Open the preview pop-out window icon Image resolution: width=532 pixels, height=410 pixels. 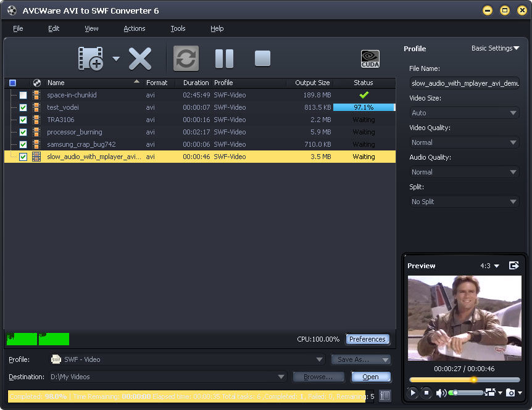pyautogui.click(x=514, y=266)
